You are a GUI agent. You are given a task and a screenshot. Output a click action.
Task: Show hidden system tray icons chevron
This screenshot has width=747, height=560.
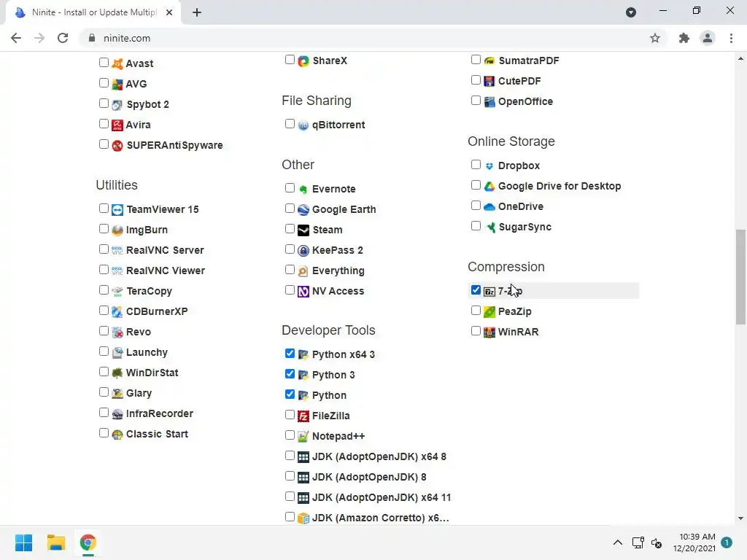pyautogui.click(x=617, y=542)
